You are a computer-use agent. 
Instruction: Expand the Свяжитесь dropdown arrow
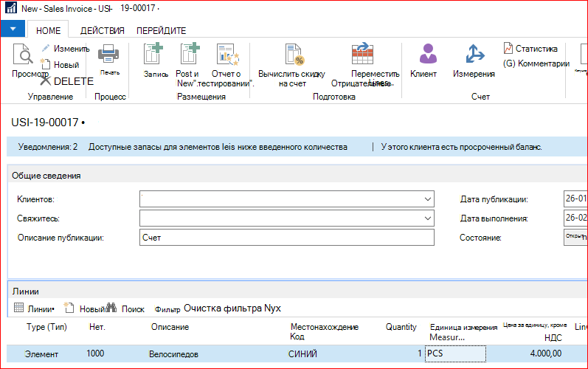(x=427, y=218)
